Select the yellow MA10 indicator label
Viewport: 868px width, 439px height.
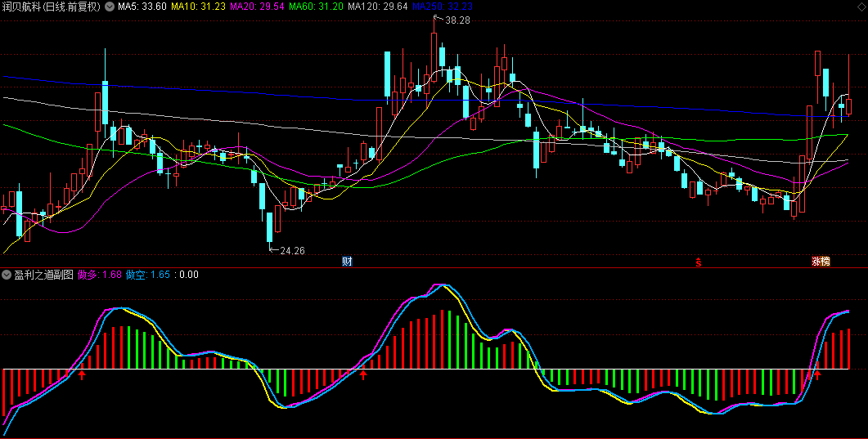[x=198, y=7]
